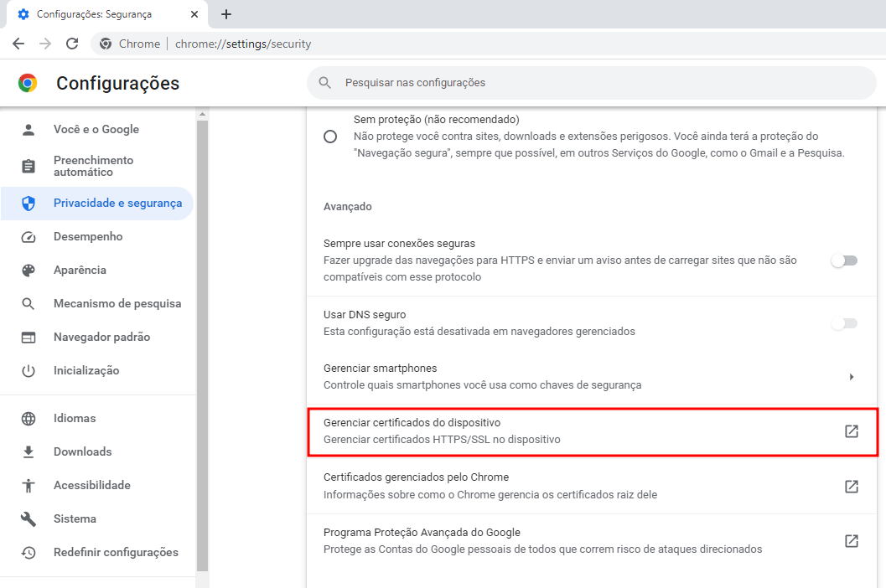Enable Sempre usar conexões seguras
Image resolution: width=886 pixels, height=588 pixels.
pos(844,260)
